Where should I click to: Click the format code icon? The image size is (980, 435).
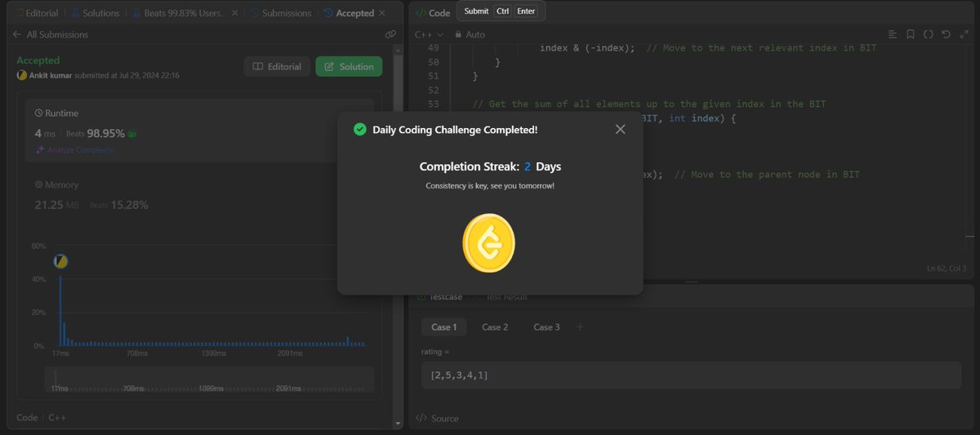tap(892, 34)
